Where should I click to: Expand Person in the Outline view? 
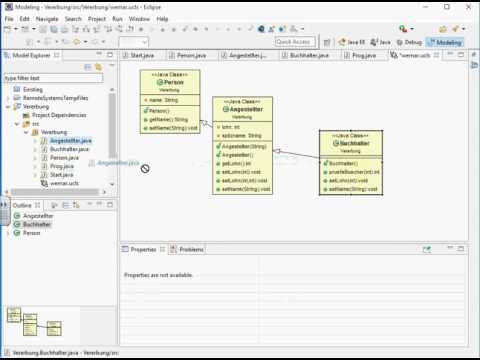click(8, 233)
